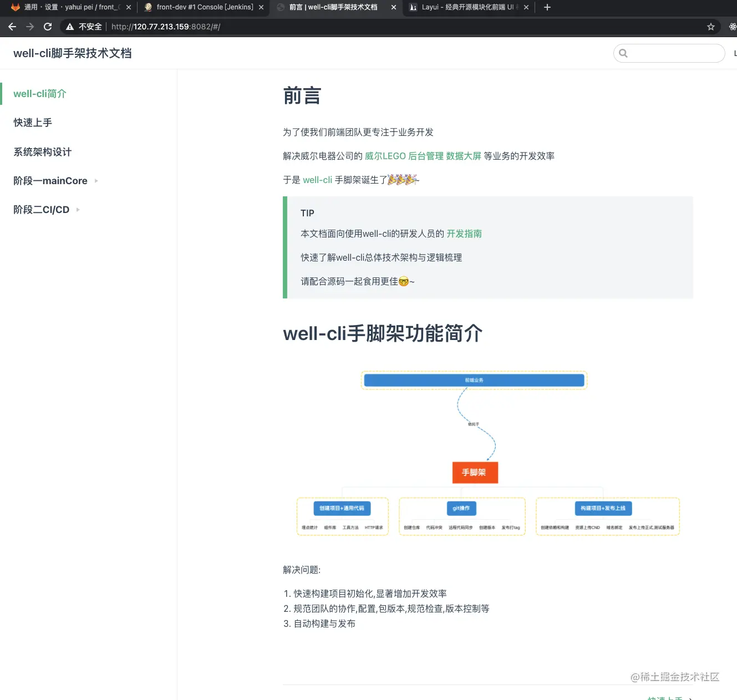Open 系统架构设计 in the sidebar
The image size is (737, 700).
point(43,152)
